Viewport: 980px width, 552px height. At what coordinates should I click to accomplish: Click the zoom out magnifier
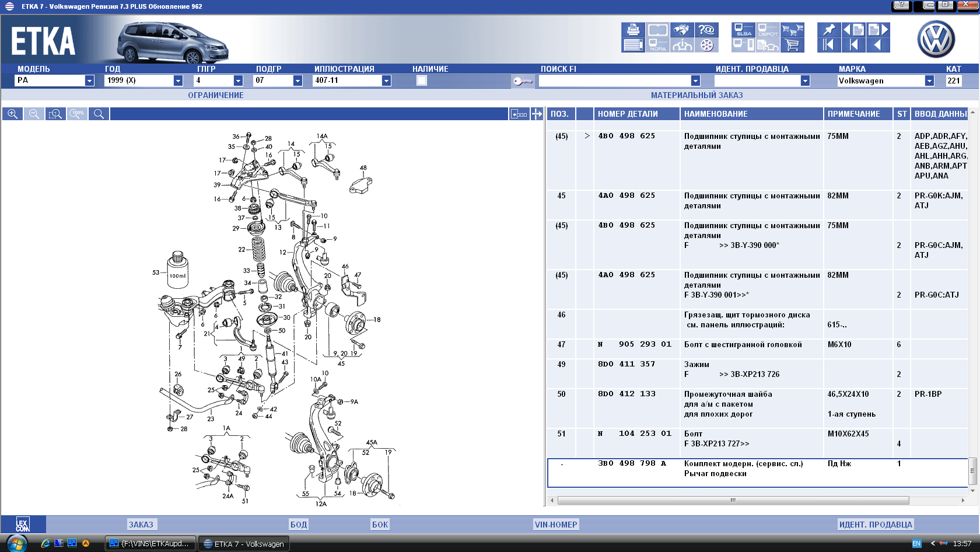[34, 114]
